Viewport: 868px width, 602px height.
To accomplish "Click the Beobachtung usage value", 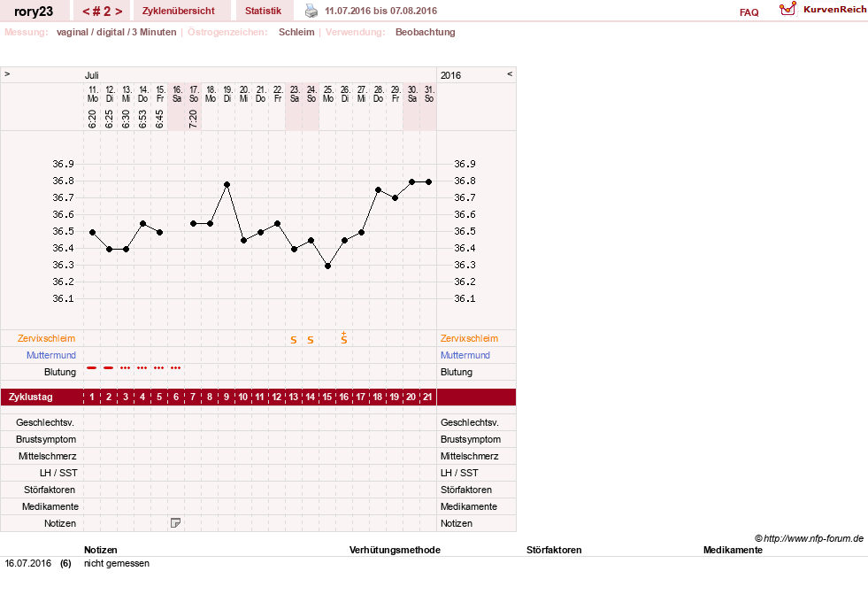I will tap(425, 32).
